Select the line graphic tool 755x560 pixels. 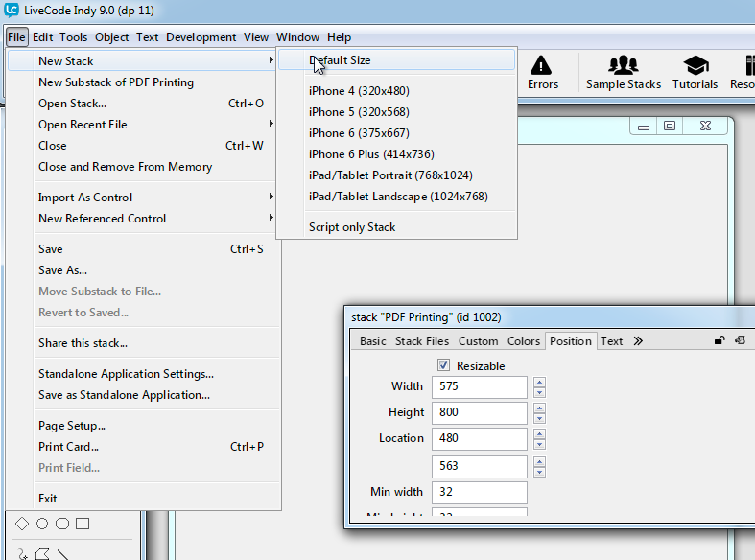coord(62,554)
